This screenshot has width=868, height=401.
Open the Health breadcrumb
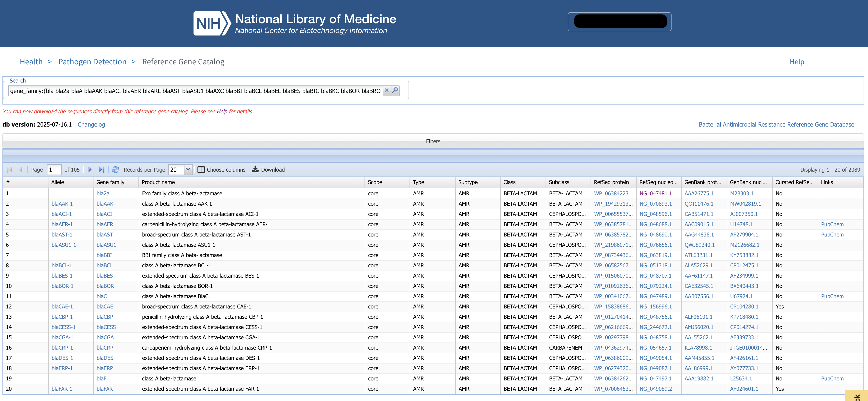click(31, 62)
